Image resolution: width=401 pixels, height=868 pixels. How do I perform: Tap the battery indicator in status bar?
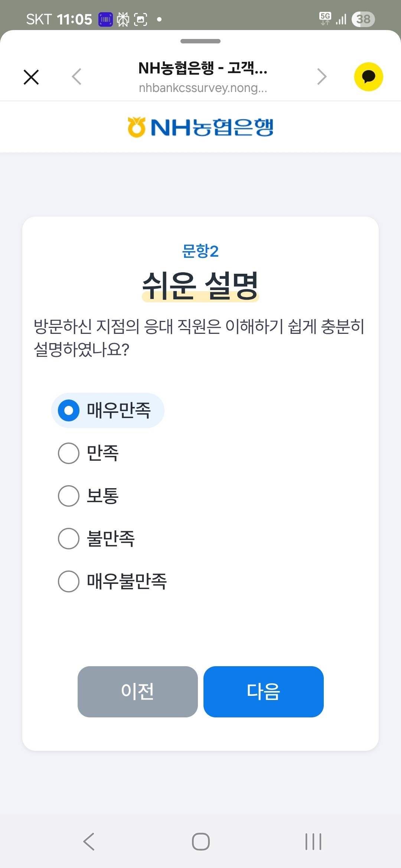tap(363, 19)
